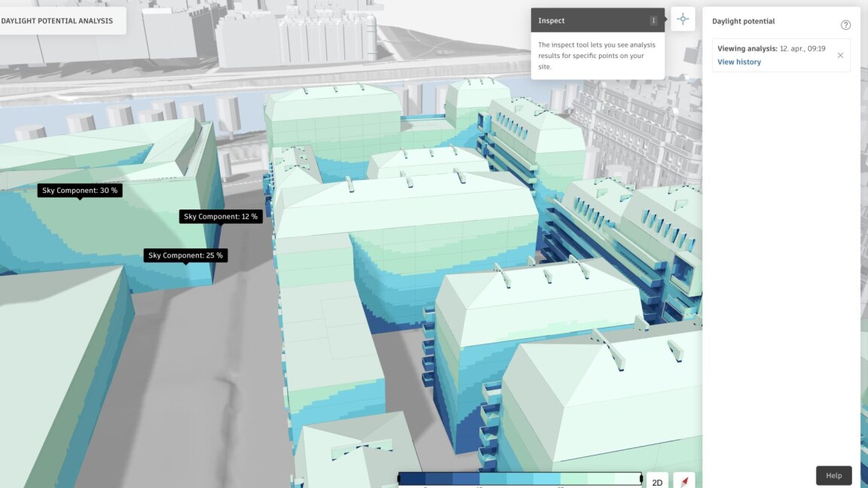Open Daylight potential help question mark
Screen dimensions: 868x488
[845, 25]
